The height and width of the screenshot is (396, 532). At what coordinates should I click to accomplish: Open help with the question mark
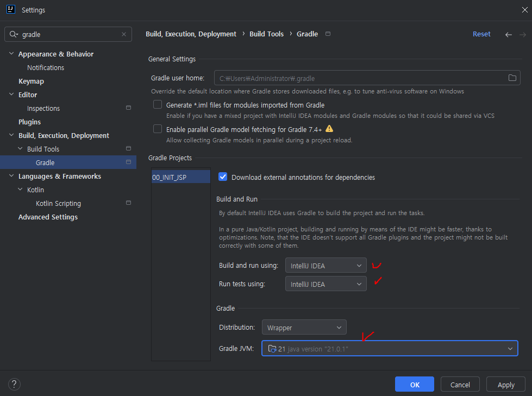[x=14, y=384]
